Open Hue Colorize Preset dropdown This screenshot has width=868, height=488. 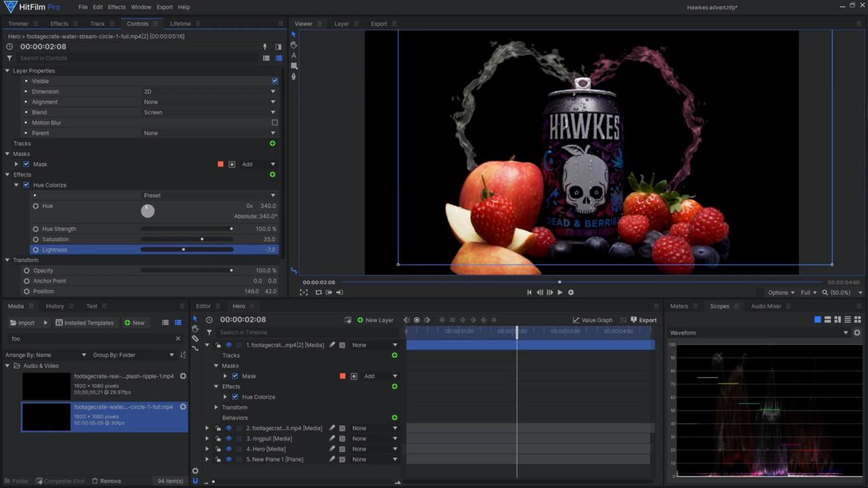point(210,195)
